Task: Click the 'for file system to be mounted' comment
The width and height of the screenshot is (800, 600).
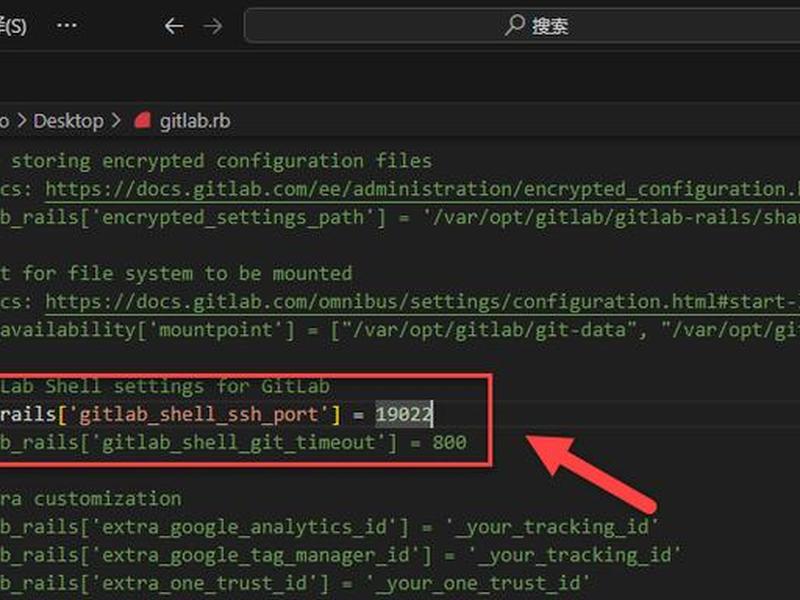Action: point(187,273)
